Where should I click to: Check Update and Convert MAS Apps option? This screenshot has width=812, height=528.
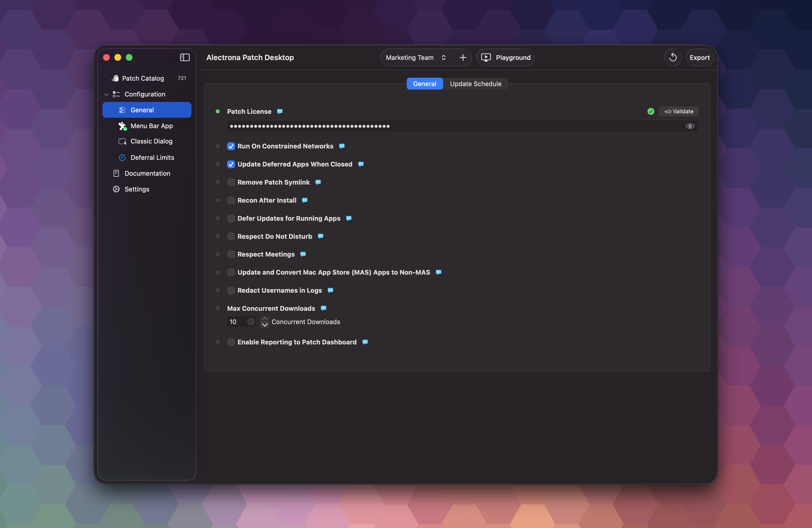[231, 272]
